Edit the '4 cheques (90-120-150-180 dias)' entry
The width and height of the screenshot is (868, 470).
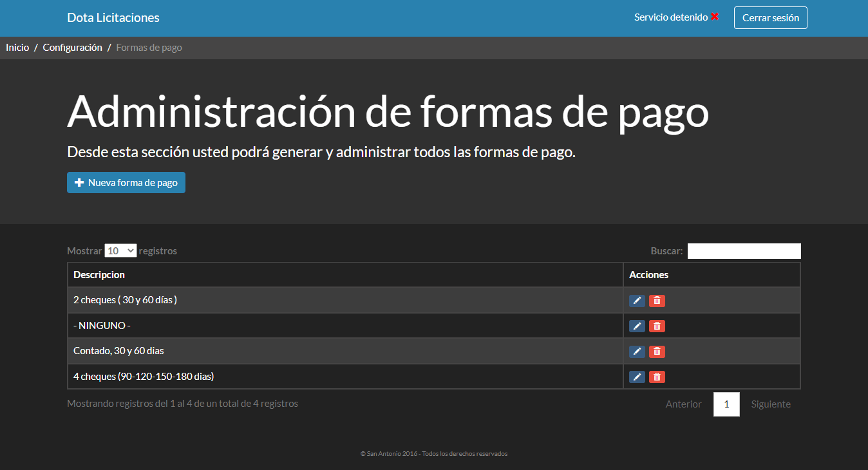coord(637,377)
